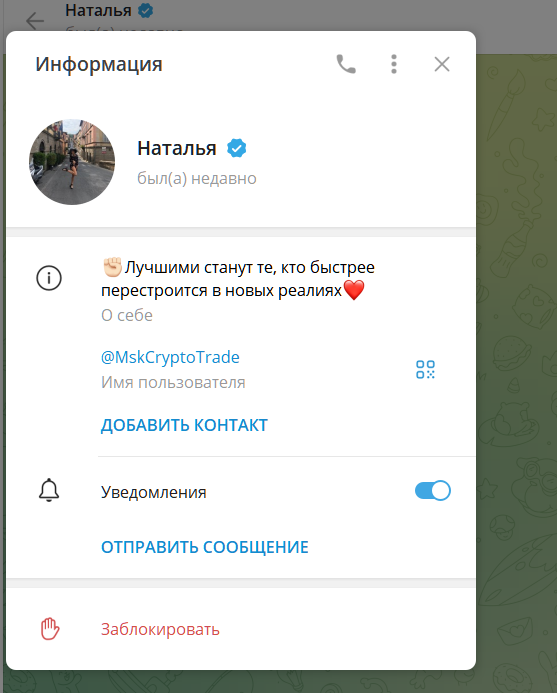This screenshot has height=693, width=557.
Task: Click the info icon next to the bio
Action: click(49, 278)
